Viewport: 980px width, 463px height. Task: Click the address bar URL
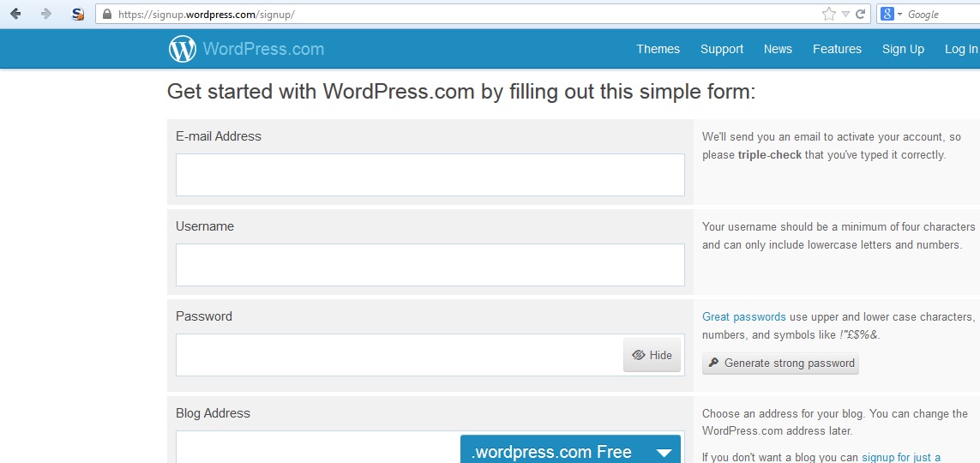(x=207, y=14)
